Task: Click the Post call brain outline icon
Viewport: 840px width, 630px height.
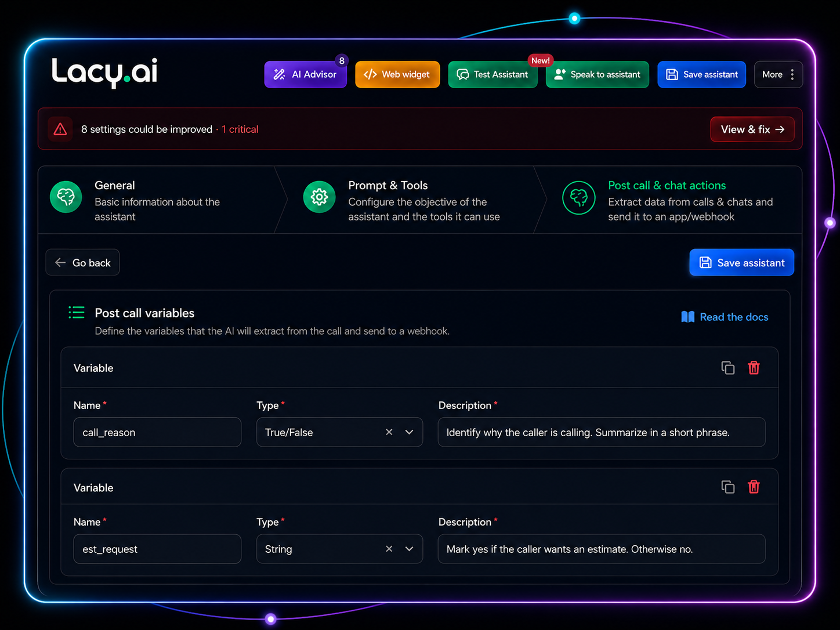Action: [x=579, y=197]
